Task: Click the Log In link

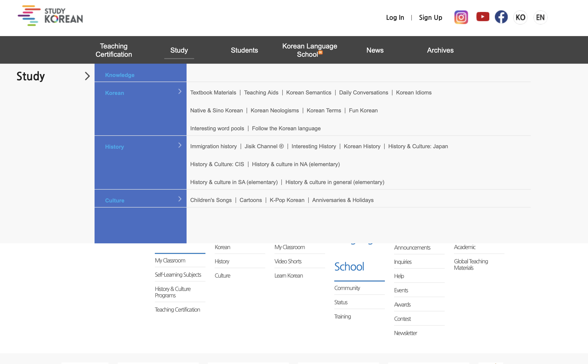Action: 395,17
